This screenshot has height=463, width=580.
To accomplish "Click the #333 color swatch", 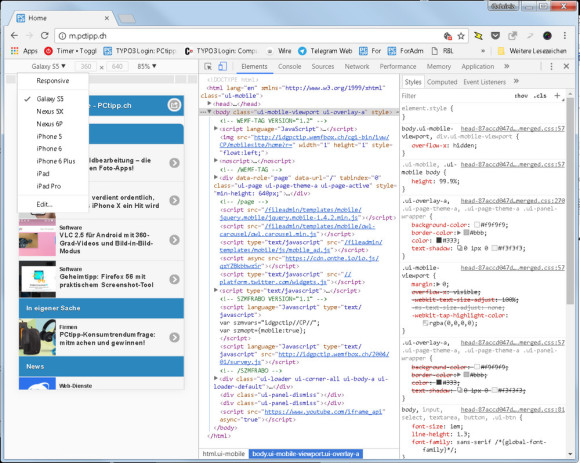I will tap(439, 240).
